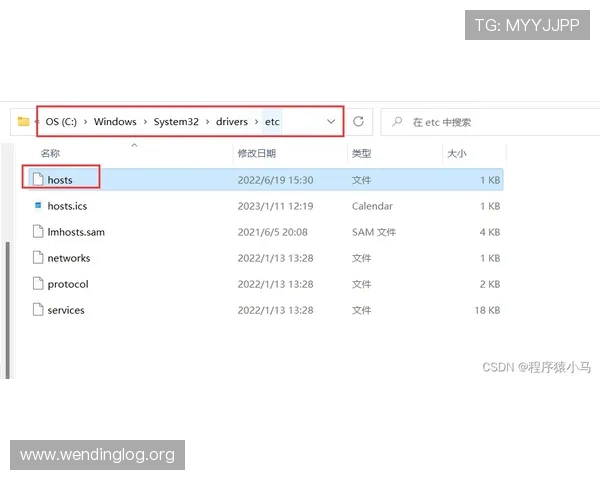Click SAM 文件 type cell
The image size is (600, 480).
[374, 232]
